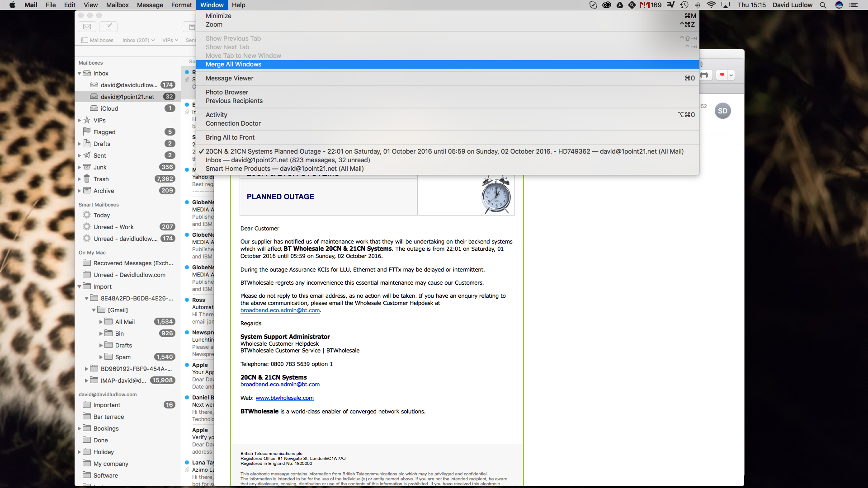The width and height of the screenshot is (868, 488).
Task: Open the VIPs favorites bar dropdown
Action: pos(170,40)
